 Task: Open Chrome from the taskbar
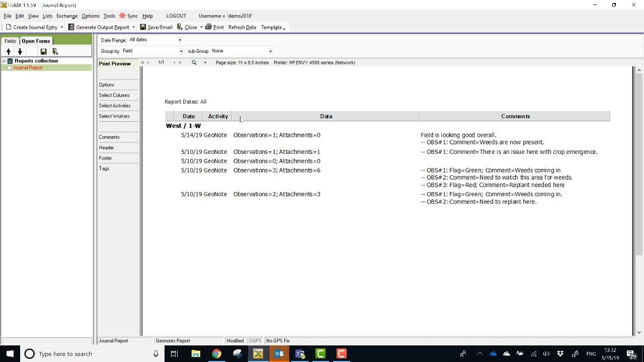tap(216, 354)
